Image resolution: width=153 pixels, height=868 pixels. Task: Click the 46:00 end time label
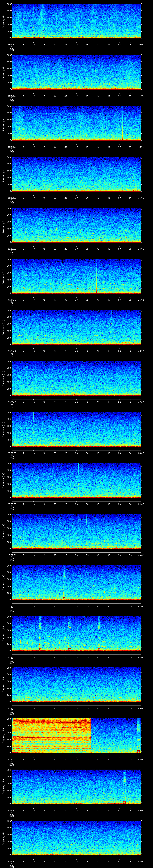(141, 861)
